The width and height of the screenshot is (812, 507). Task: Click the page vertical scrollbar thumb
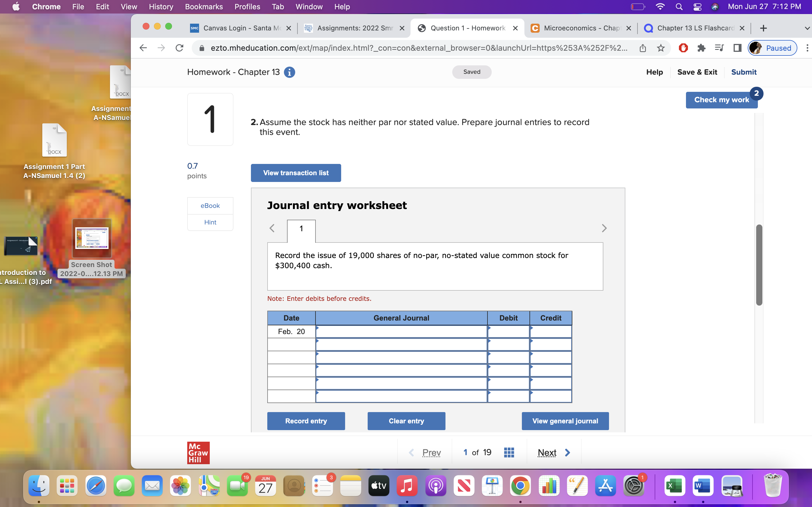(x=759, y=265)
